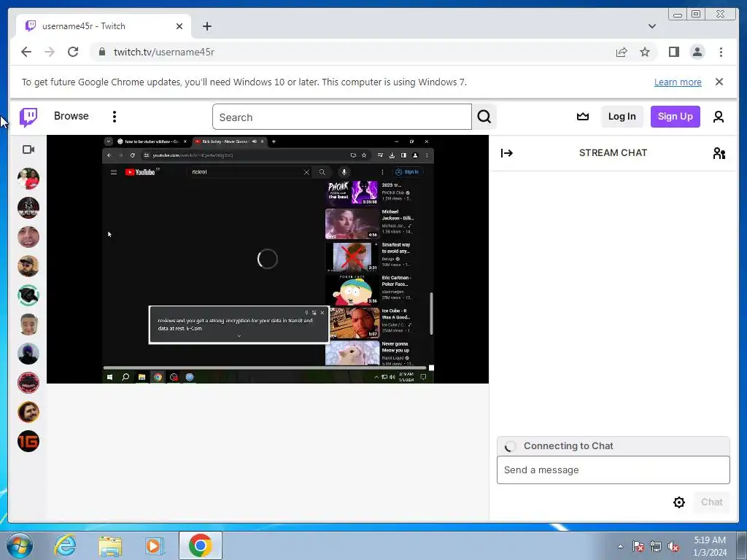Screen dimensions: 747x560
Task: Collapse the stream chat panel
Action: tap(507, 153)
